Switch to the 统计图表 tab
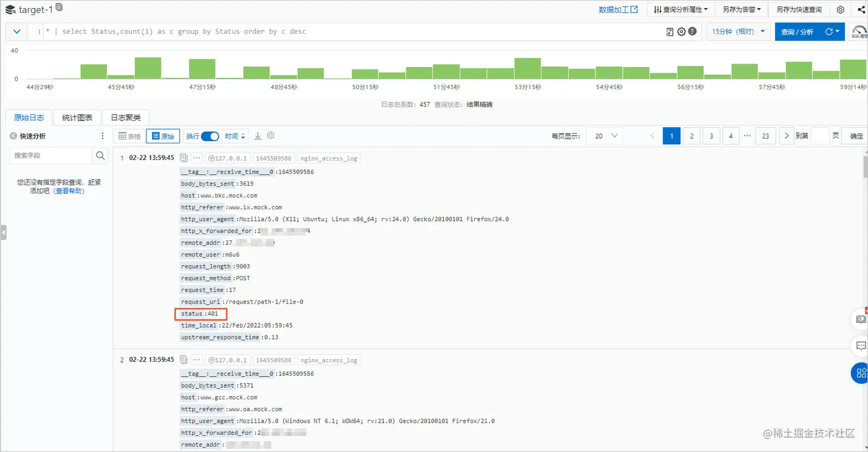Image resolution: width=868 pixels, height=452 pixels. 77,117
